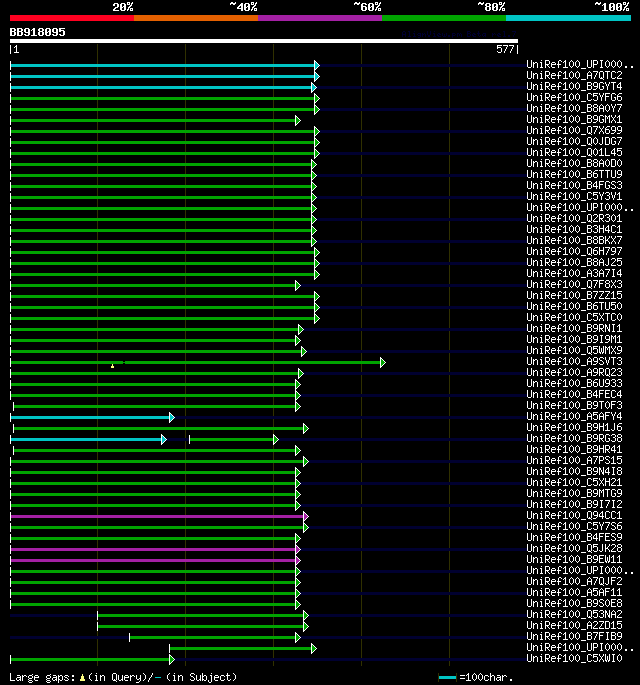Click the yellow gap marker in the A9SVT3 row
Image resolution: width=640 pixels, height=685 pixels.
point(113,366)
